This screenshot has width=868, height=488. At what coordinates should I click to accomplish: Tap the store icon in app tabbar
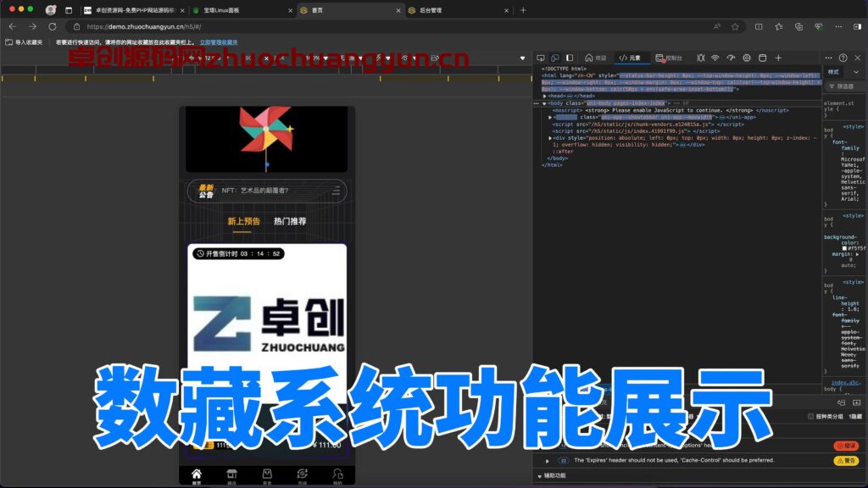coord(232,476)
